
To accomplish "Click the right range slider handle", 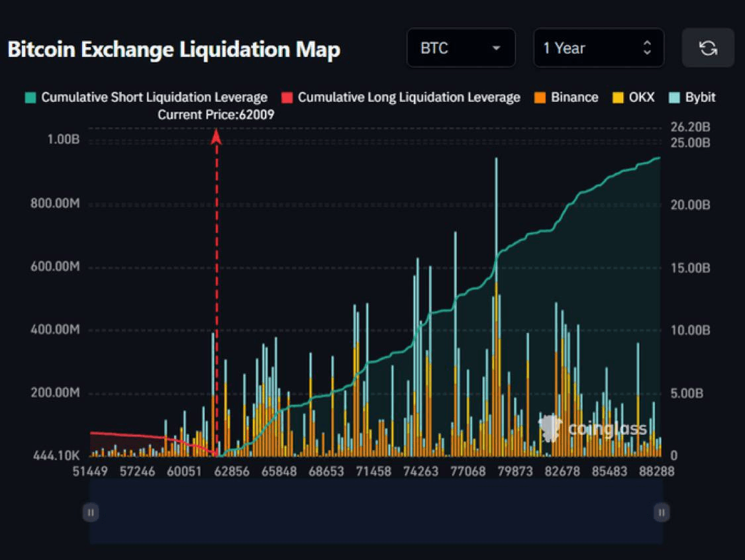I will 662,512.
